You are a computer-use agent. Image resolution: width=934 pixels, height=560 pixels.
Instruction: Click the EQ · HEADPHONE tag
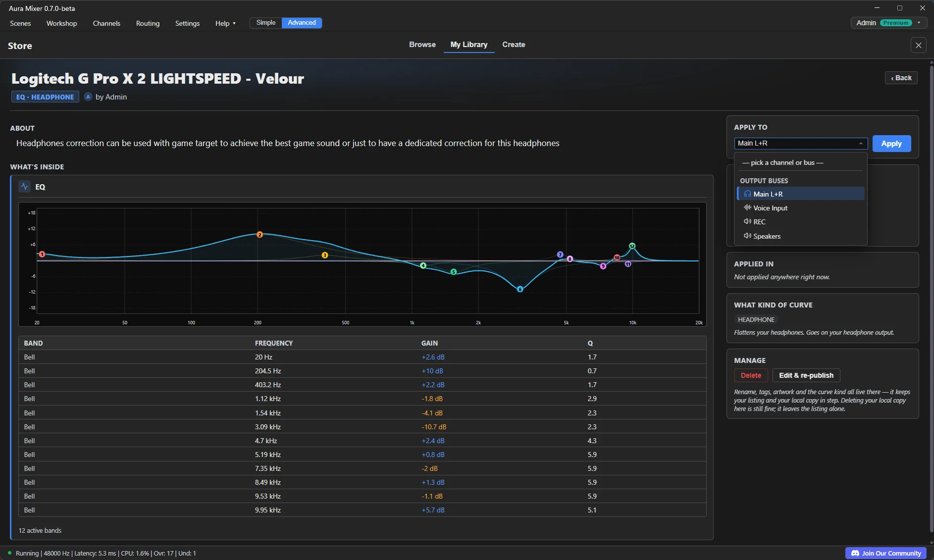point(45,97)
